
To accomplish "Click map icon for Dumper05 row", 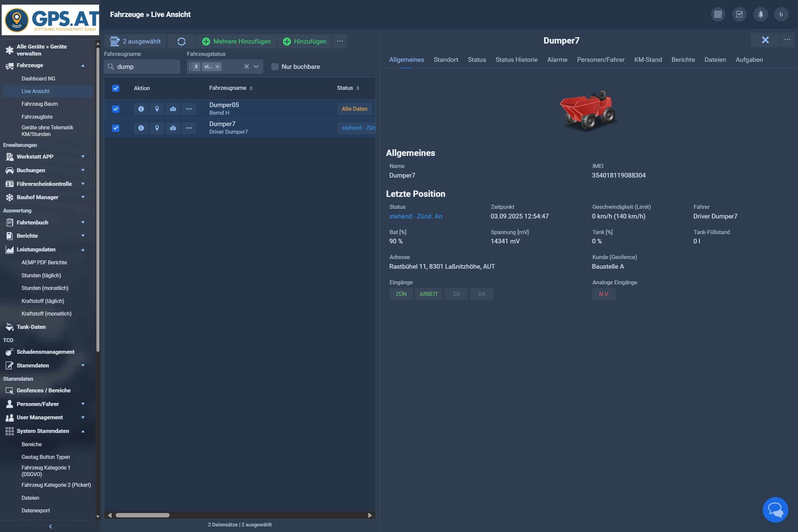I will pos(173,109).
